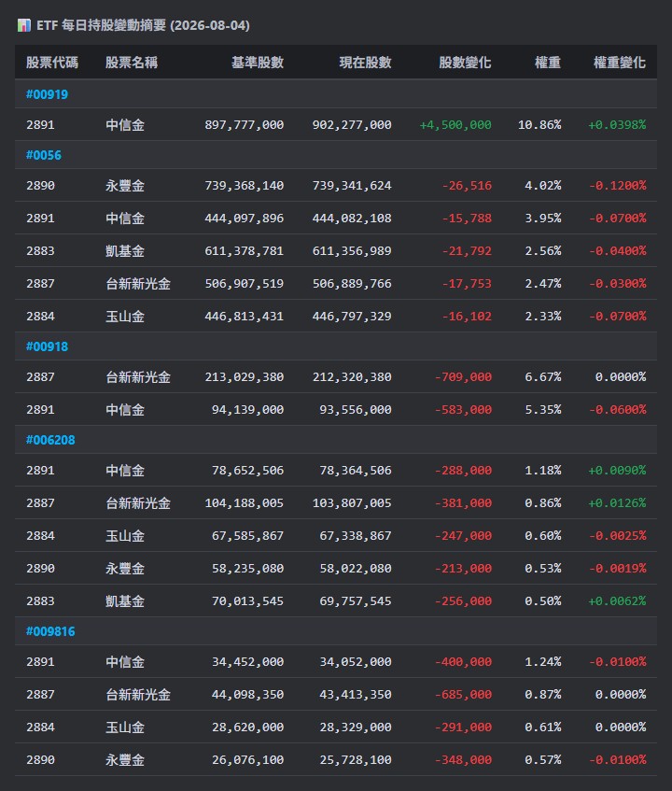Select the 444,082,108 current shares cell

click(352, 219)
